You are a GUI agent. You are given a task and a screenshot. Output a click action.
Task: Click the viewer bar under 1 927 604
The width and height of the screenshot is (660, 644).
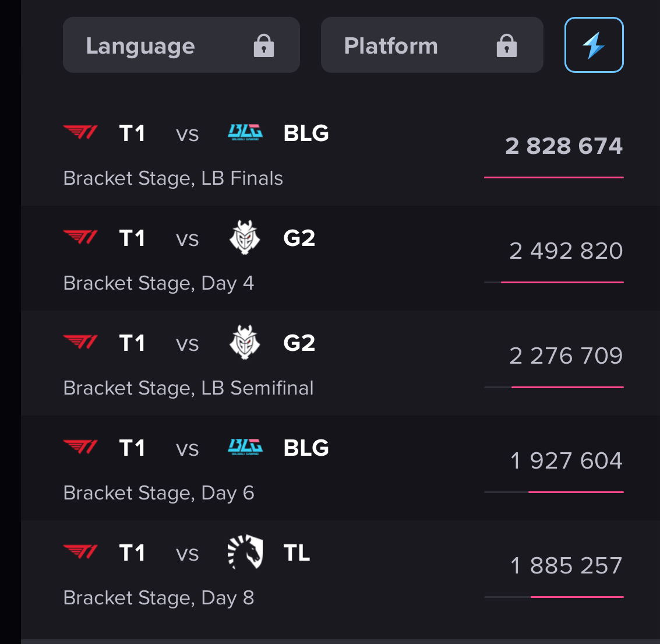pyautogui.click(x=554, y=492)
